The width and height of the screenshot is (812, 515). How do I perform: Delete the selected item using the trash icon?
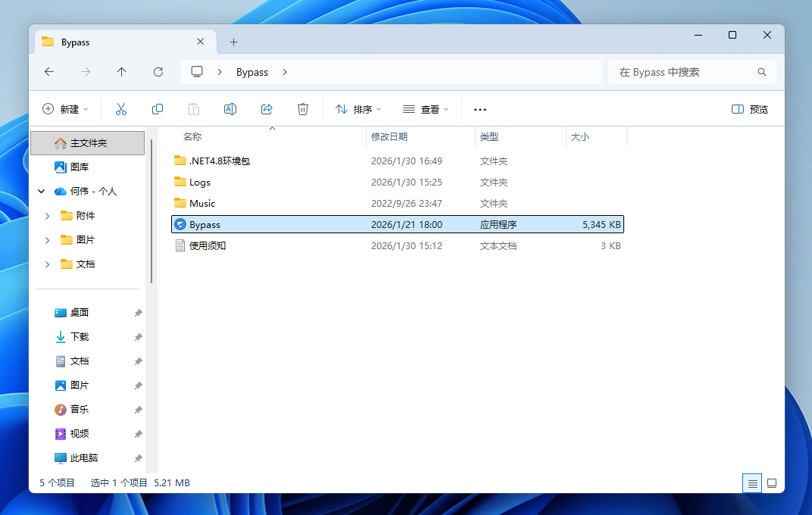[303, 109]
